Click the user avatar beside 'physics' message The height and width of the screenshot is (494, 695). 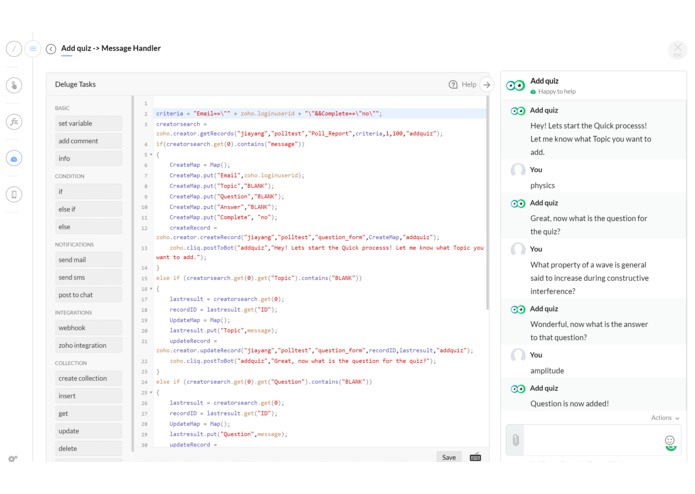point(518,170)
